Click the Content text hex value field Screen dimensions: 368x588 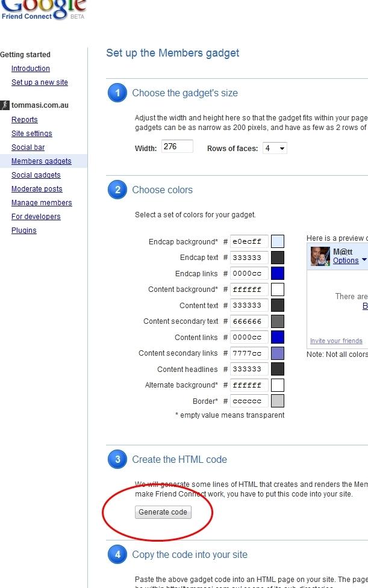(x=249, y=305)
